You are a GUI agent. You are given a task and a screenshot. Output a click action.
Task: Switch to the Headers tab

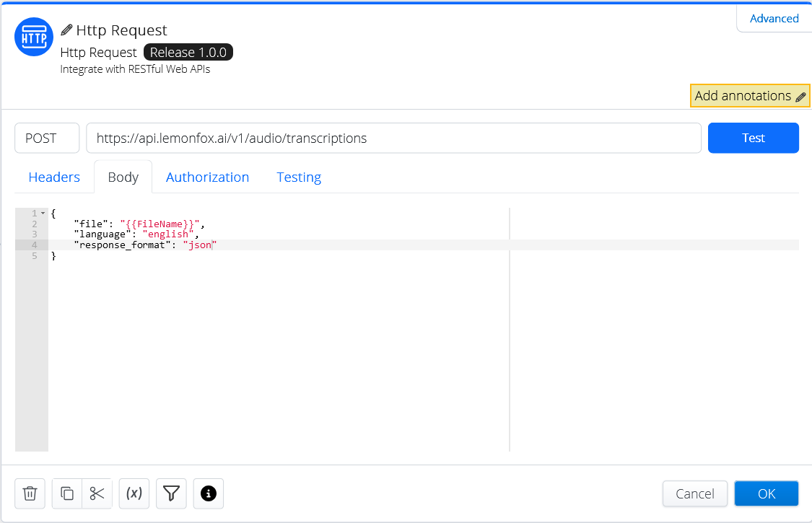(x=54, y=177)
